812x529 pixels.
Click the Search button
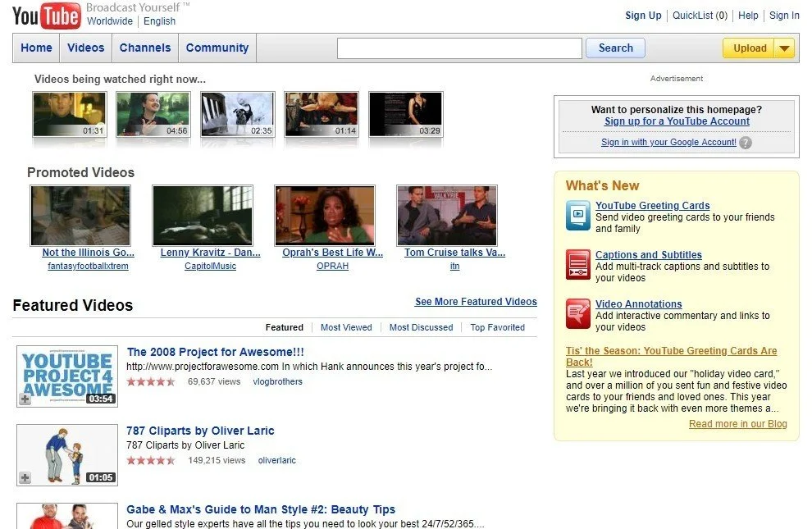616,48
